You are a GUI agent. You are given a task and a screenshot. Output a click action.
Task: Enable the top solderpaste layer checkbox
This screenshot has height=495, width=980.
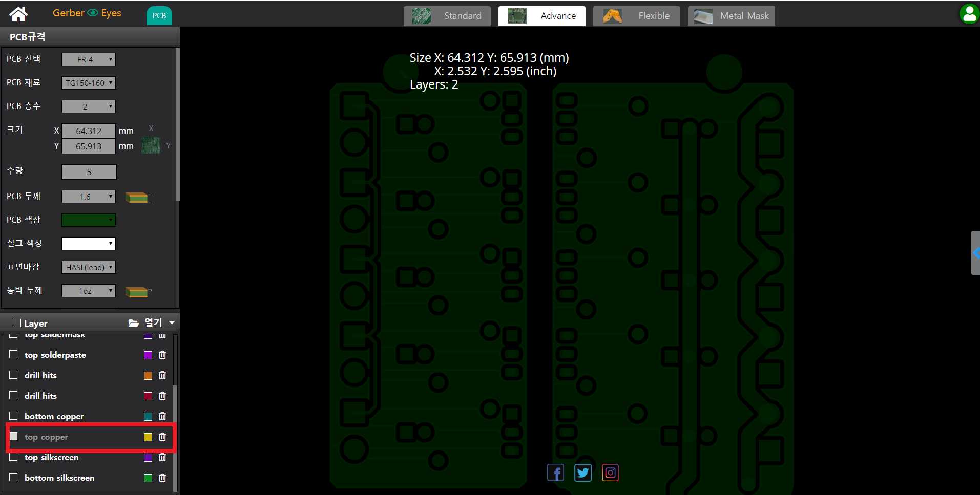pyautogui.click(x=14, y=354)
